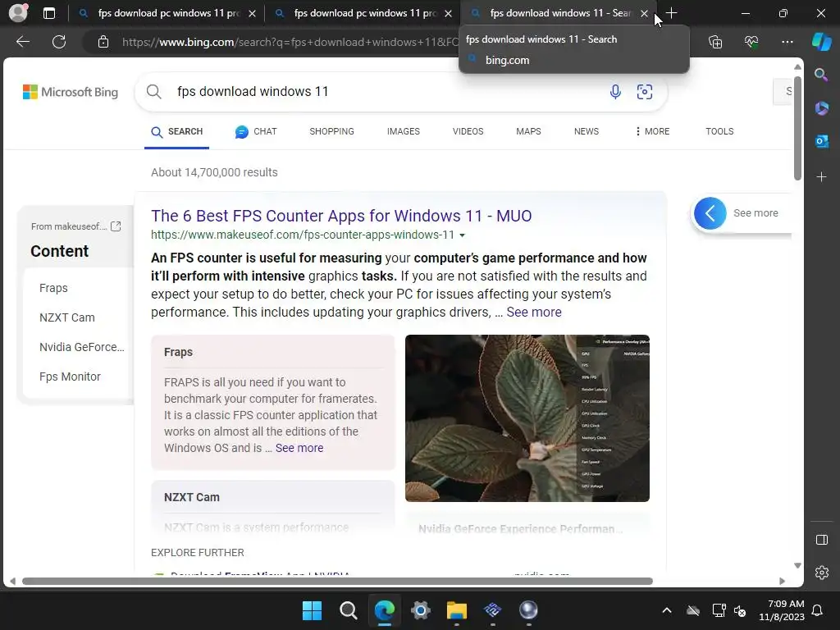Image resolution: width=840 pixels, height=630 pixels.
Task: Show hidden system tray icons
Action: tap(666, 610)
